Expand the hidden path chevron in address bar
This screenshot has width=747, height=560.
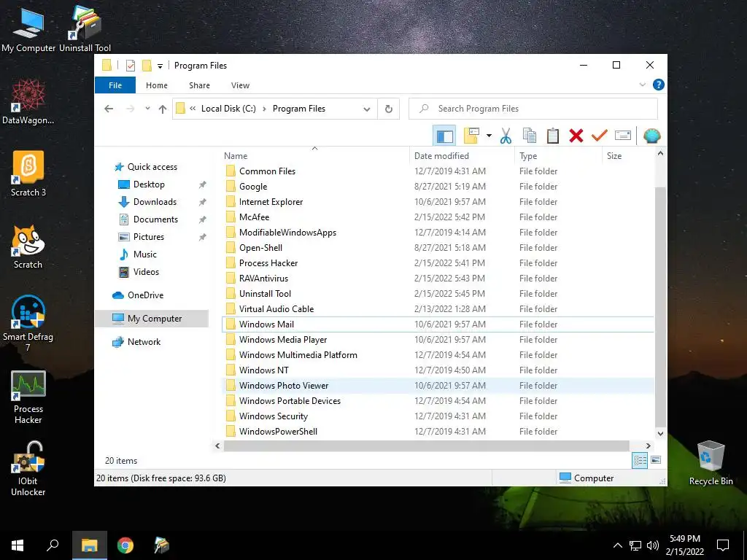(193, 109)
